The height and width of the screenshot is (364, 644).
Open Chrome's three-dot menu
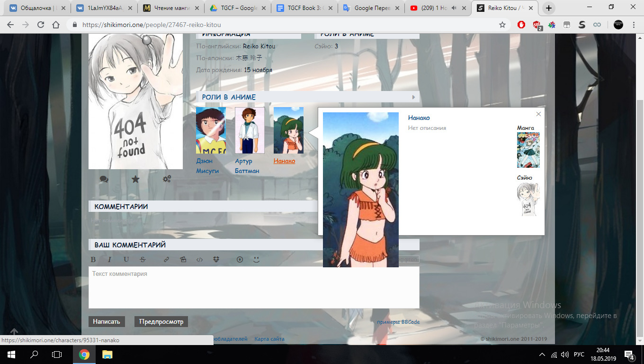point(633,25)
